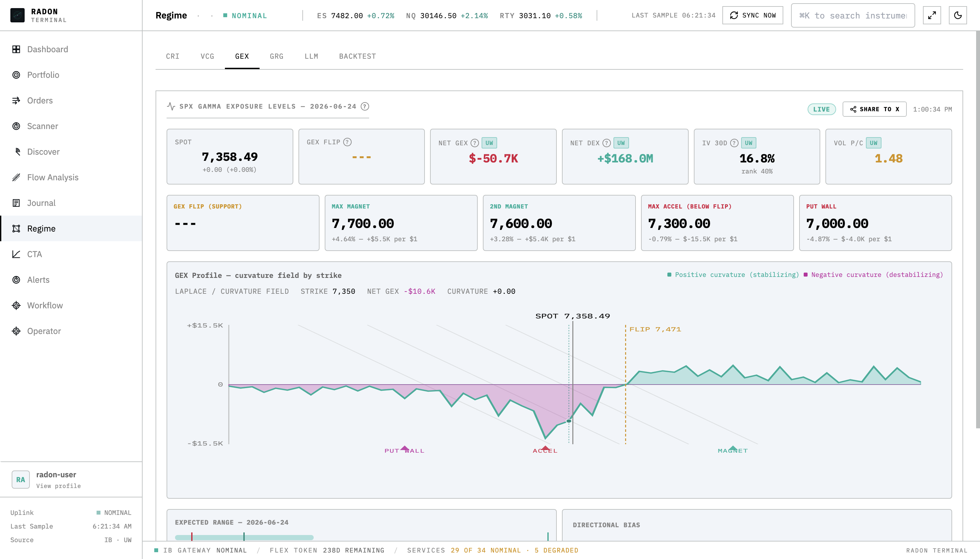The width and height of the screenshot is (980, 559).
Task: Click the SYNC NOW button
Action: click(752, 15)
